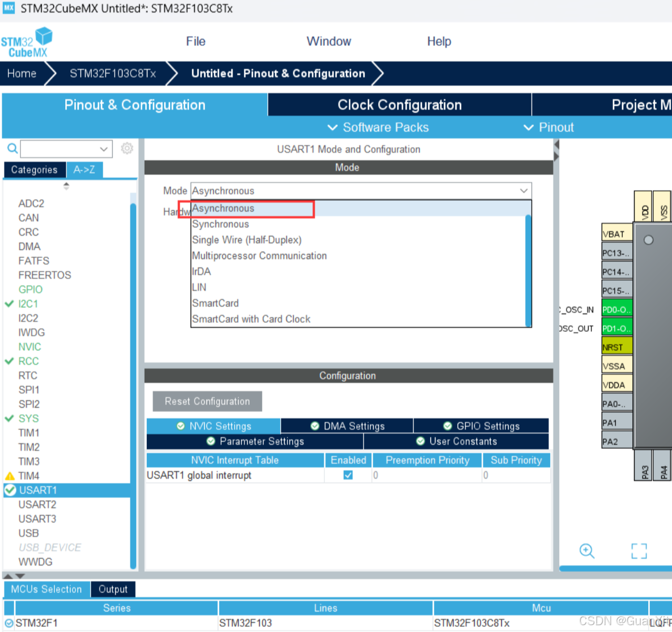Click Reset Configuration button
The image size is (672, 632).
tap(208, 401)
